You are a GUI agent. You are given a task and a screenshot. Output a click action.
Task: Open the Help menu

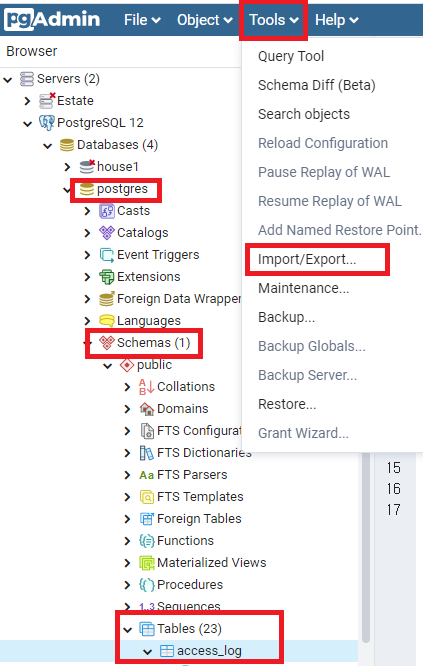coord(337,20)
